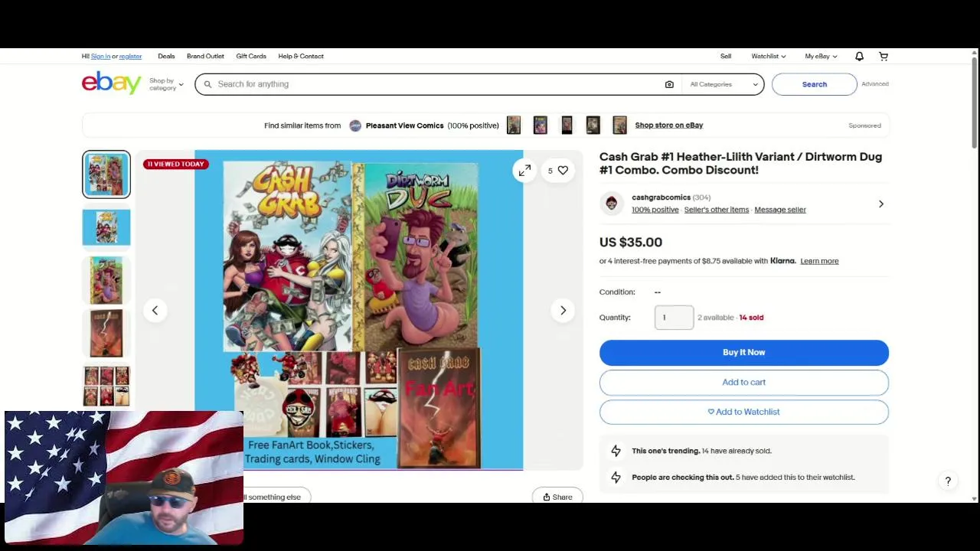The image size is (980, 551).
Task: Click the cashgrabcomics seller avatar
Action: pos(611,203)
